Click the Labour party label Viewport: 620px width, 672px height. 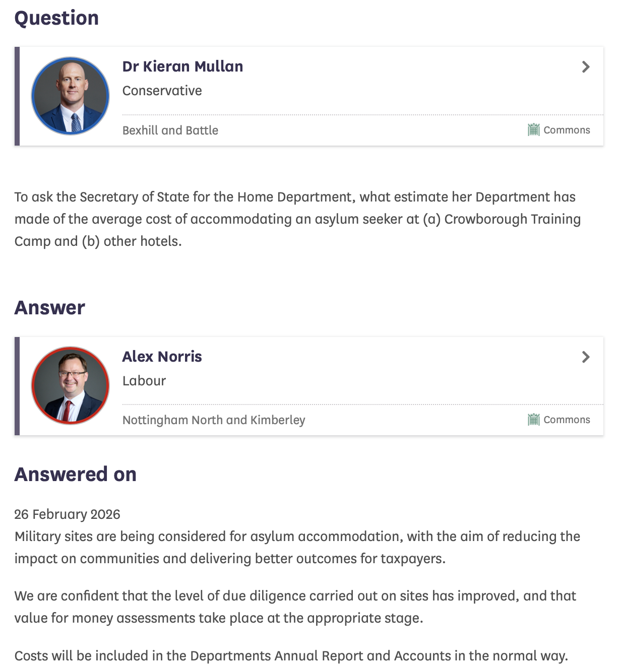pos(144,381)
